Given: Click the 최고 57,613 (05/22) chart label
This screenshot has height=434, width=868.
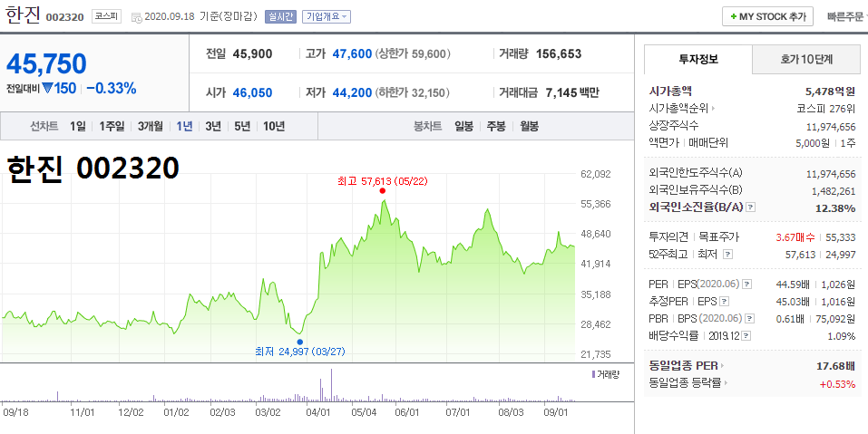Looking at the screenshot, I should (x=383, y=181).
